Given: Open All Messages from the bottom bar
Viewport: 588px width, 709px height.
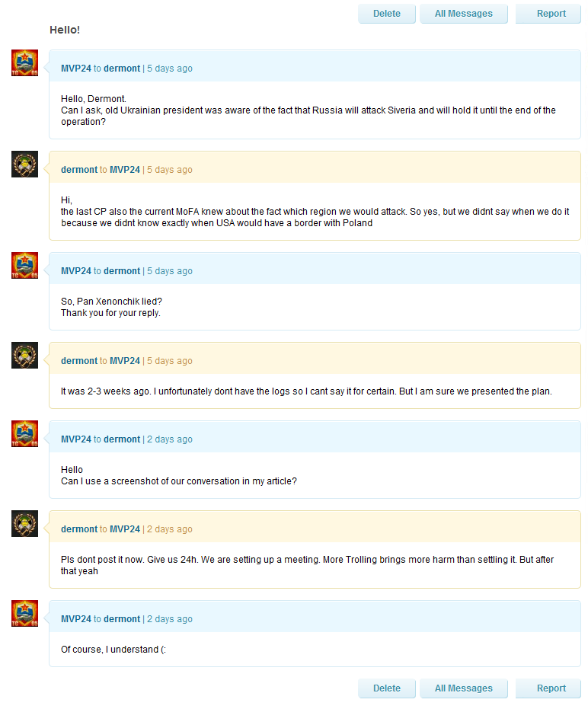Looking at the screenshot, I should (x=463, y=688).
